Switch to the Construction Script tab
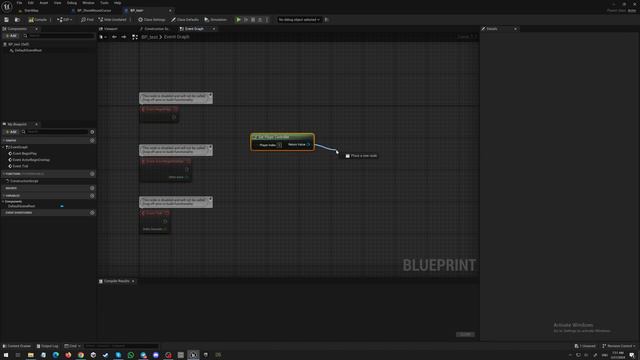 coord(154,29)
